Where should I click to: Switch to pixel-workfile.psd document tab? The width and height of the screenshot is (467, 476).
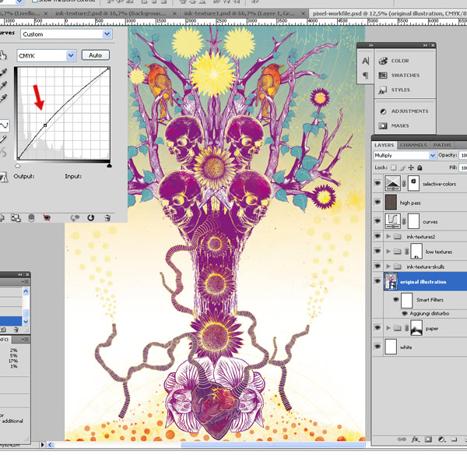point(388,14)
